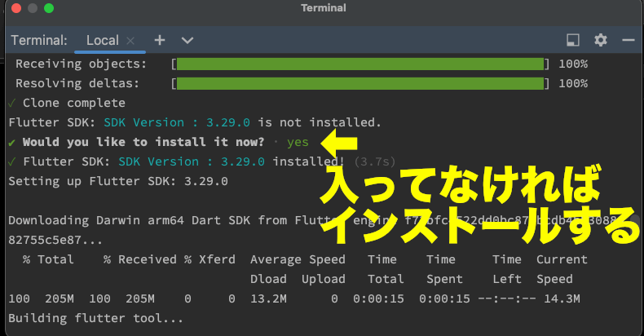The height and width of the screenshot is (336, 644).
Task: Click the Resolving deltas progress bar
Action: (x=360, y=84)
